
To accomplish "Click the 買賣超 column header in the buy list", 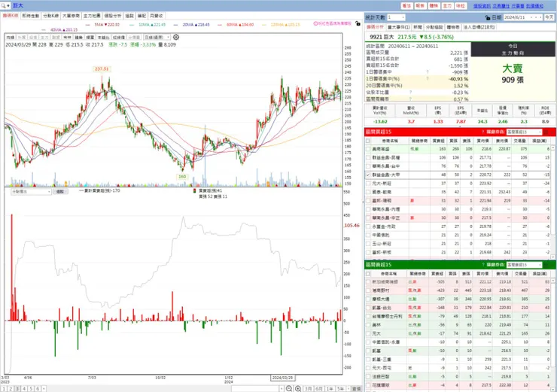I will [438, 141].
